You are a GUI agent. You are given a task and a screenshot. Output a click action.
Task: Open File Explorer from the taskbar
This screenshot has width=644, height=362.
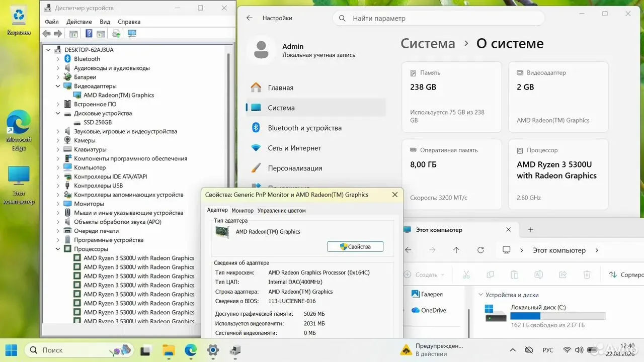click(168, 350)
